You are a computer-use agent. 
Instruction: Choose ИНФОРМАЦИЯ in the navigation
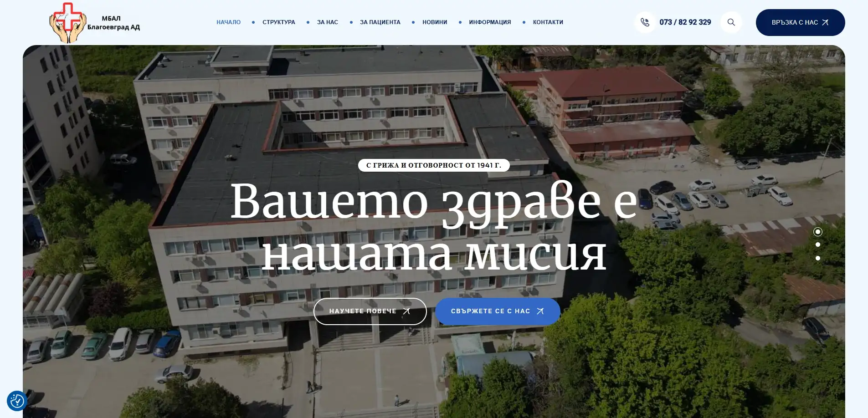[x=490, y=22]
